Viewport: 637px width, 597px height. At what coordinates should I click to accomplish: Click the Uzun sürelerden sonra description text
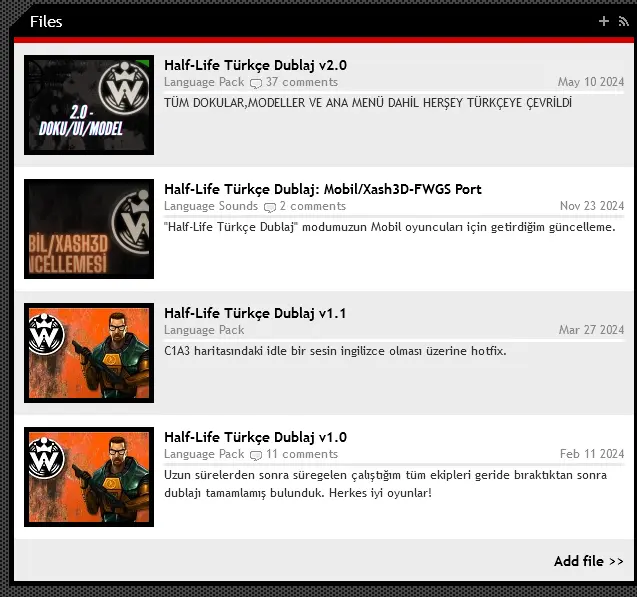tap(386, 484)
